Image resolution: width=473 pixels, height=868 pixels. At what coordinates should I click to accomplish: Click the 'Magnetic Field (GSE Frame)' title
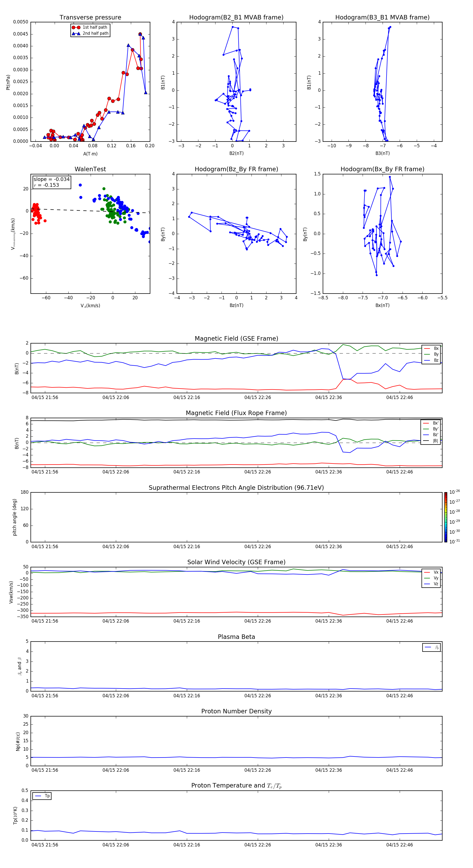point(236,339)
